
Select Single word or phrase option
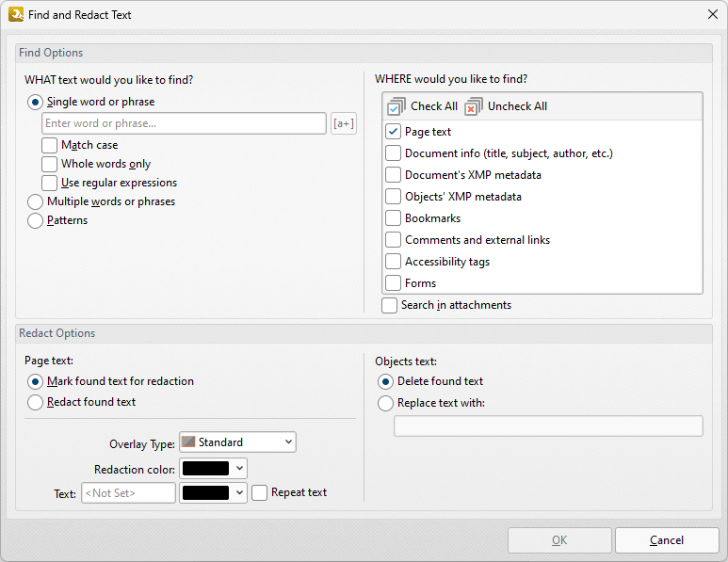pyautogui.click(x=35, y=102)
